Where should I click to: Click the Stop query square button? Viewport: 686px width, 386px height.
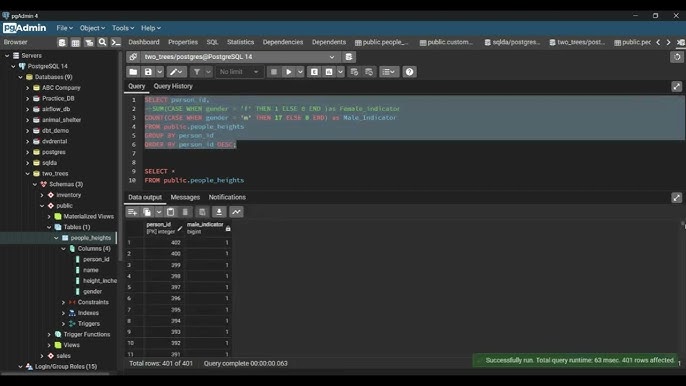click(x=274, y=72)
